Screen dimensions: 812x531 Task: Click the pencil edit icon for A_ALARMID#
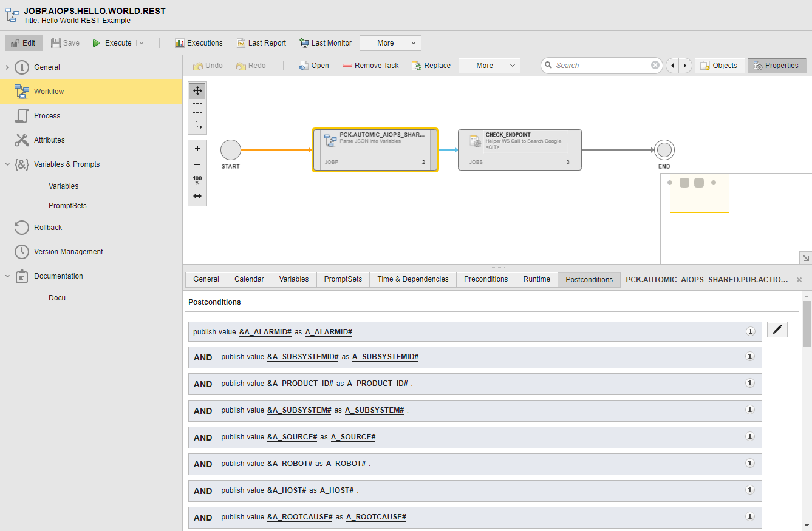(x=777, y=330)
